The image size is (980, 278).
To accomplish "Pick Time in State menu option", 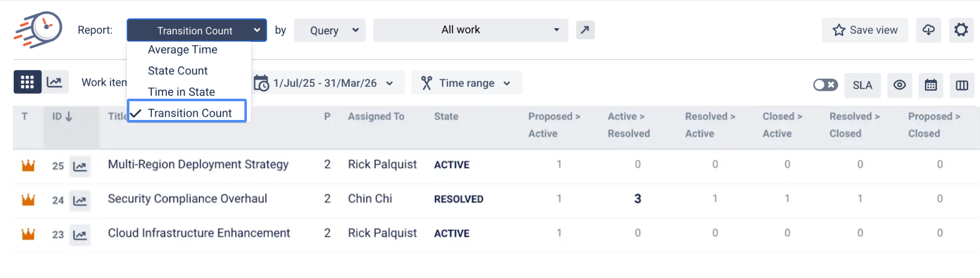I will coord(181,92).
